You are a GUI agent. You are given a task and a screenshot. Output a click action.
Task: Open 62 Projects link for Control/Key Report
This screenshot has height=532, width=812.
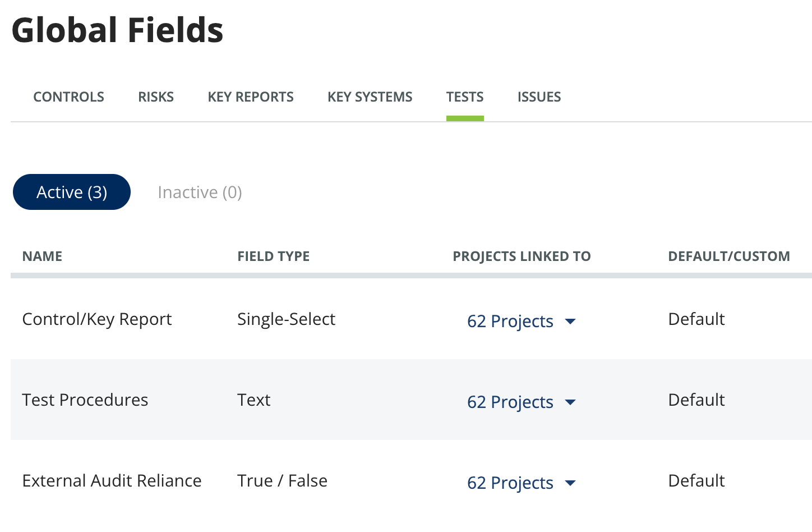coord(510,321)
